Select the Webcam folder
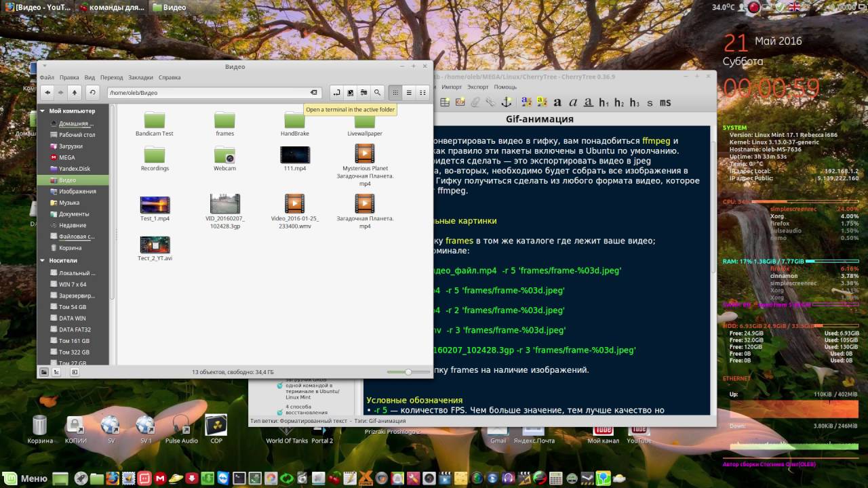This screenshot has width=868, height=488. point(224,159)
